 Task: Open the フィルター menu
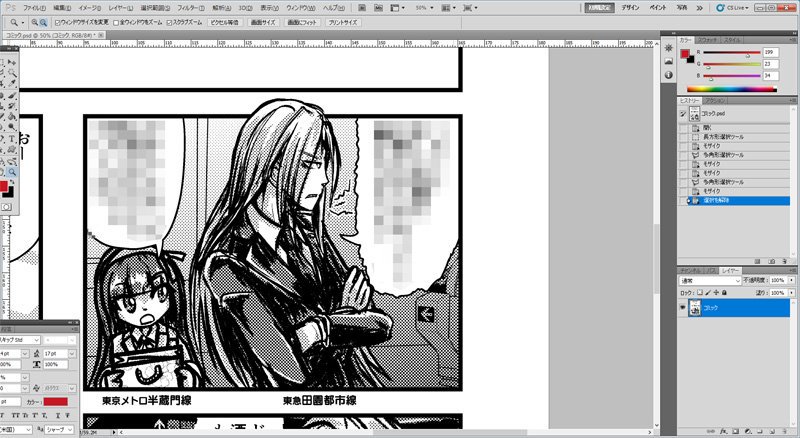[x=191, y=8]
